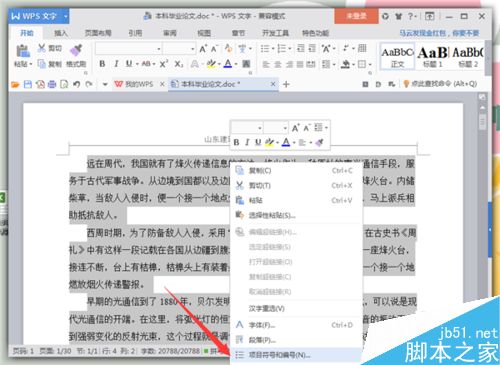This screenshot has width=500, height=365.
Task: Increase font size with the ribbon A+ icon
Action: [203, 49]
